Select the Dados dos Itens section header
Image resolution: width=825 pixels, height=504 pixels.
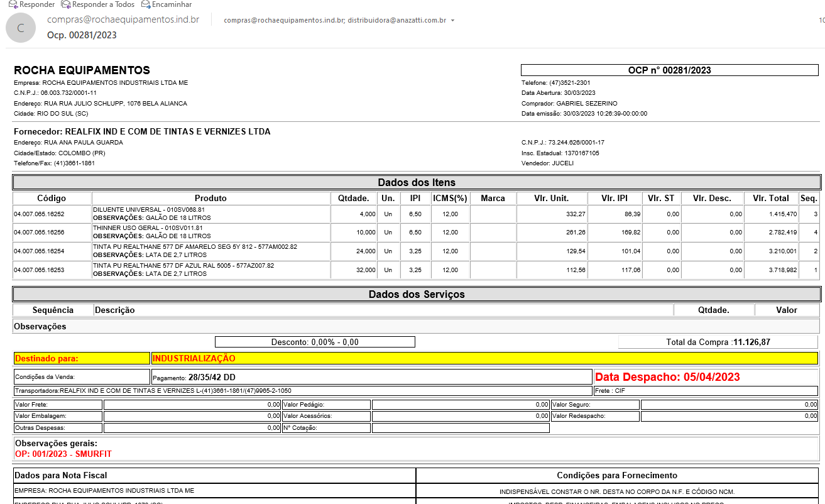tap(417, 182)
